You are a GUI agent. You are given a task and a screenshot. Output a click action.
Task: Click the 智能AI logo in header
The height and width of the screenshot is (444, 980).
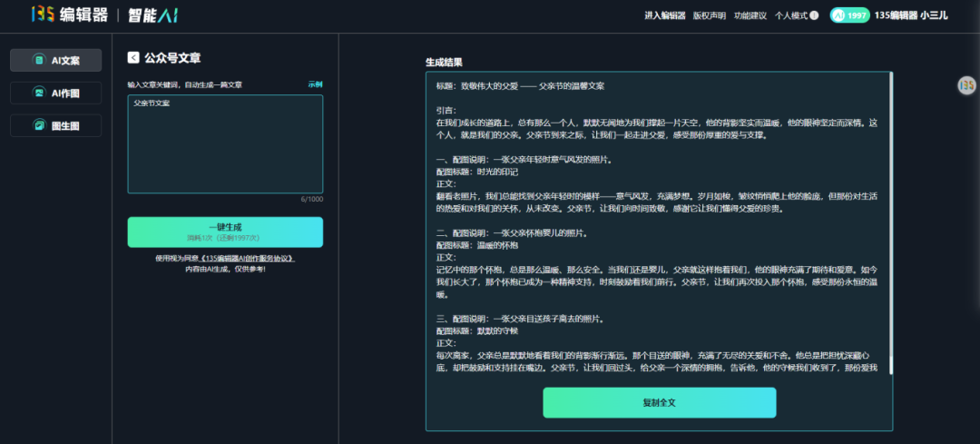[153, 15]
